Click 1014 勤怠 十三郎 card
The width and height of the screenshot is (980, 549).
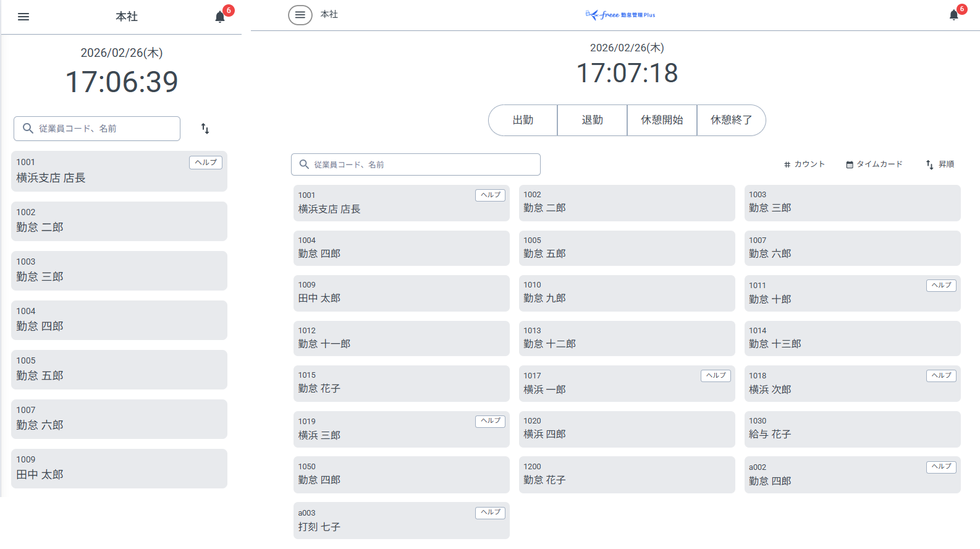click(853, 339)
